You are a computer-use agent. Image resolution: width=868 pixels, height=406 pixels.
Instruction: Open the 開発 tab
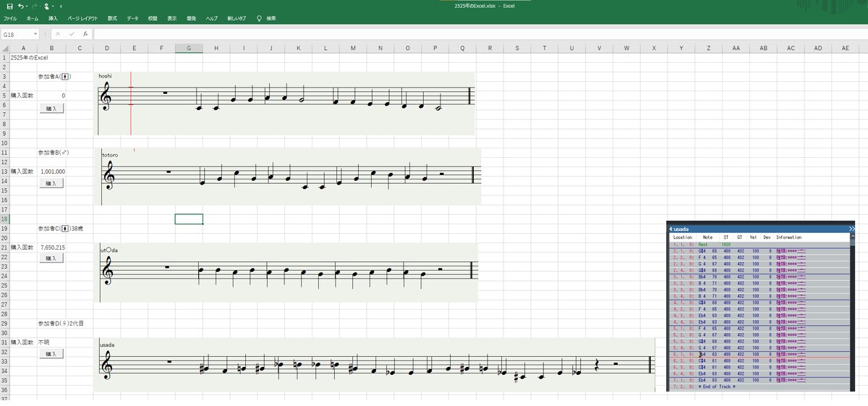(x=191, y=17)
